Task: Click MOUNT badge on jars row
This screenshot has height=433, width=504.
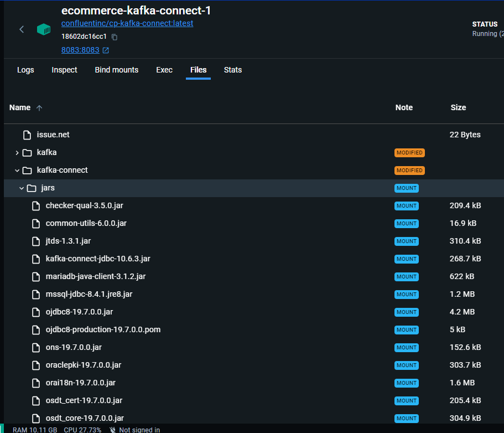Action: pyautogui.click(x=407, y=188)
